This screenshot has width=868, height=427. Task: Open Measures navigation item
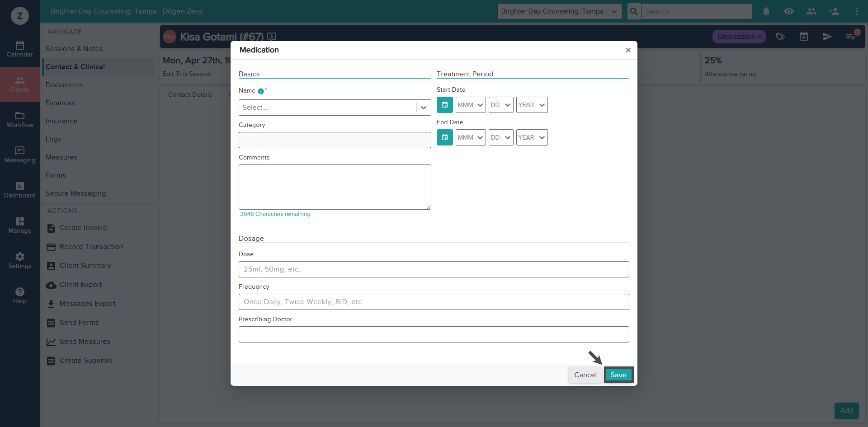click(x=61, y=157)
